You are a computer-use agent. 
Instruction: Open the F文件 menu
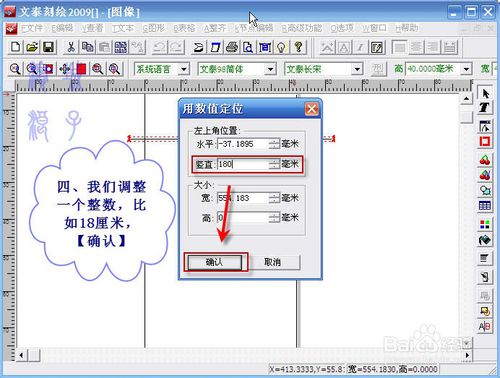pos(32,28)
